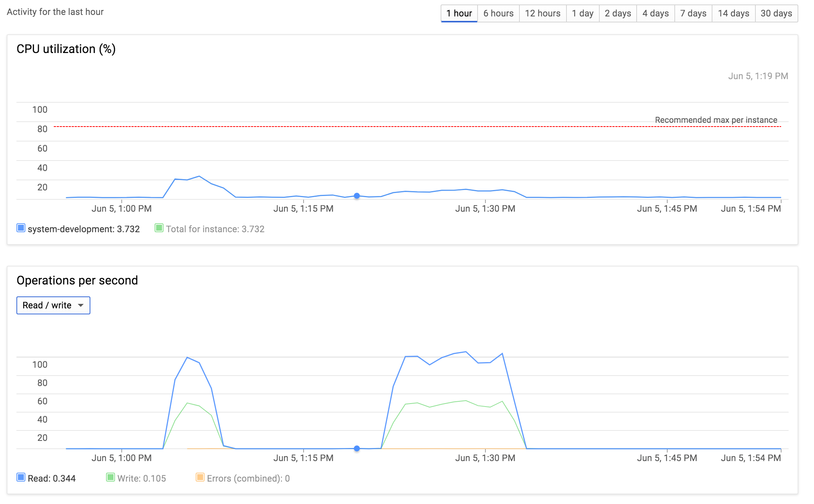Toggle the blue system-development legend swatch
Screen dimensions: 814x504
click(21, 228)
